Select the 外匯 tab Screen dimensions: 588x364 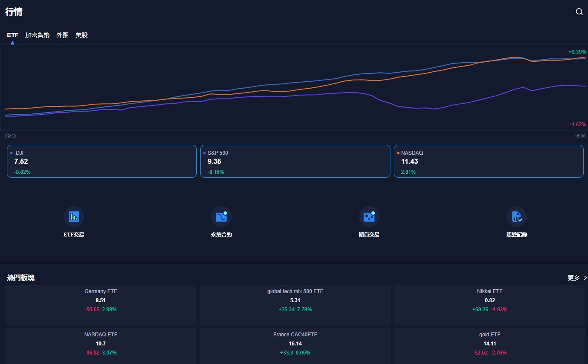(62, 35)
